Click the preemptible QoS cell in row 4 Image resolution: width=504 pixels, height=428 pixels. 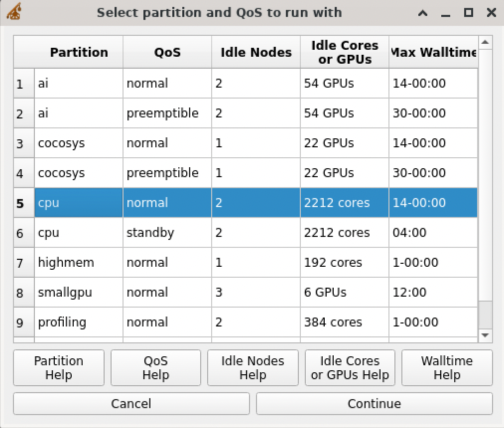pos(167,173)
